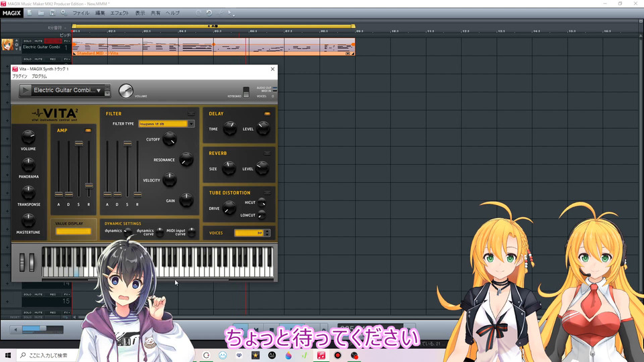Open the FX menu on track 15
Viewport: 644px width, 362px height.
pos(66,294)
